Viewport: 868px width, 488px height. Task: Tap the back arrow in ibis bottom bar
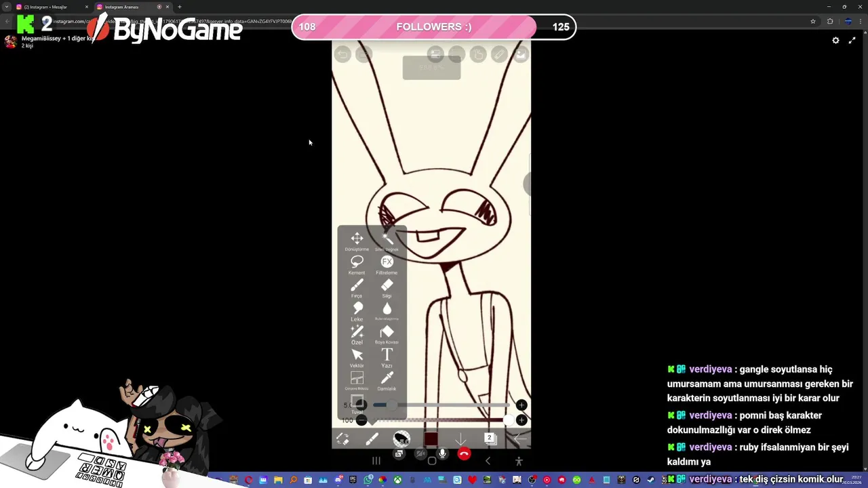[519, 439]
